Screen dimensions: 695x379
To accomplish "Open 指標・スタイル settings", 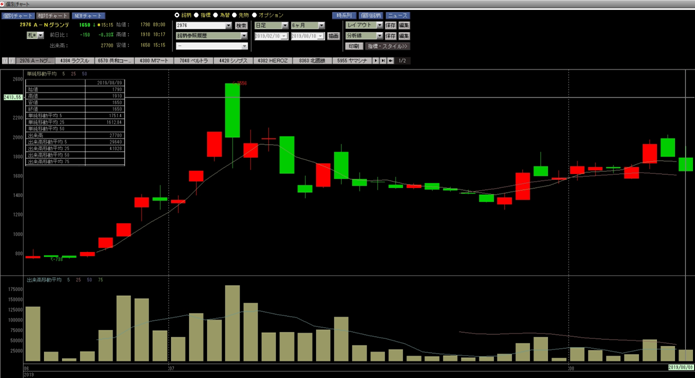I will (x=387, y=46).
